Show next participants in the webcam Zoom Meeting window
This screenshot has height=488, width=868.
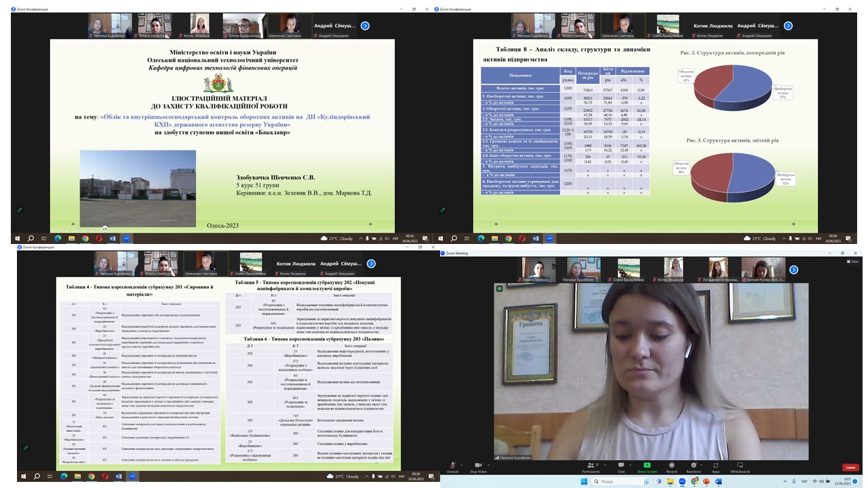[x=793, y=270]
